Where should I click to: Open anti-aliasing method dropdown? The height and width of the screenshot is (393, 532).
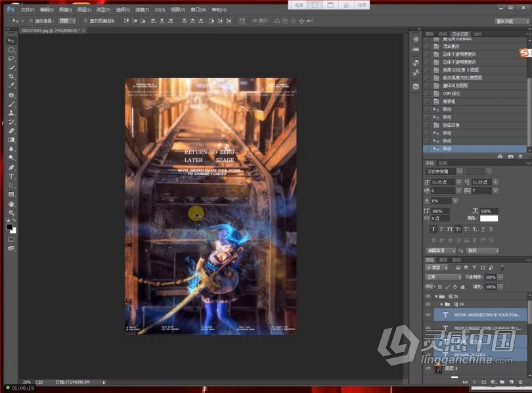point(483,251)
